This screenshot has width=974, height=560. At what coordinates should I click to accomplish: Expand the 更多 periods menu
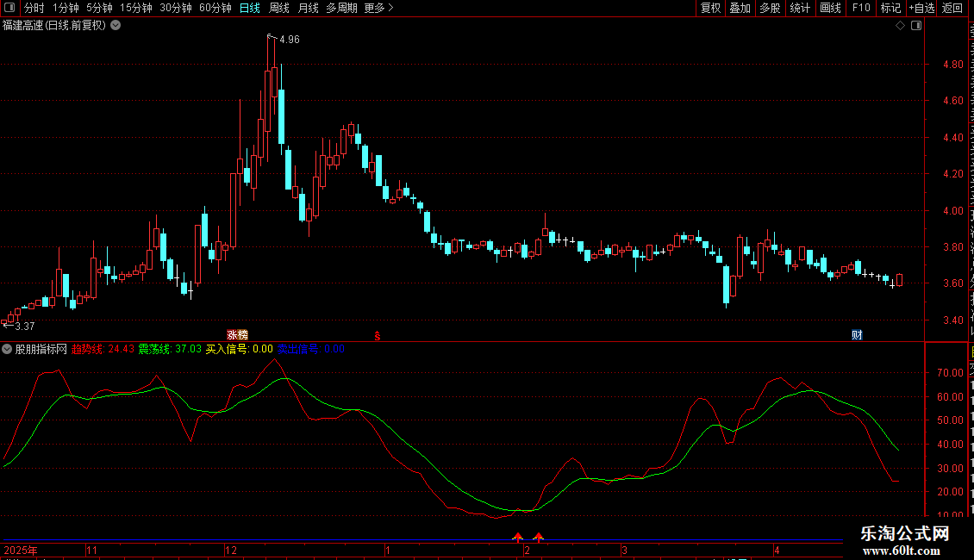(x=378, y=8)
